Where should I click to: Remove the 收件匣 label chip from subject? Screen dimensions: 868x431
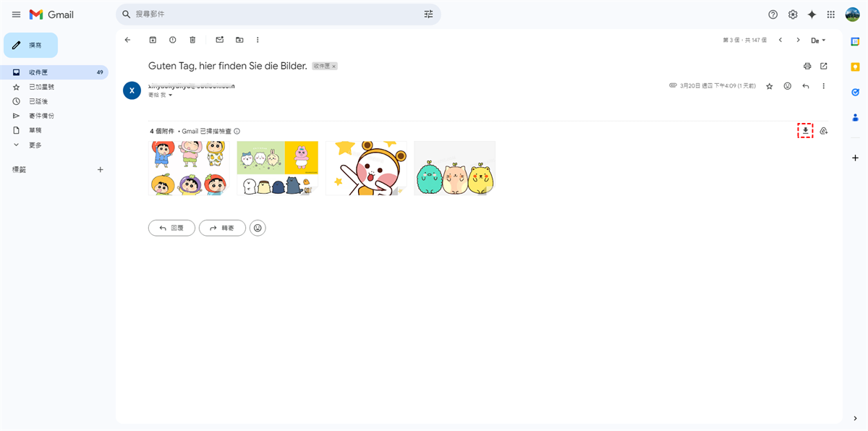click(333, 67)
